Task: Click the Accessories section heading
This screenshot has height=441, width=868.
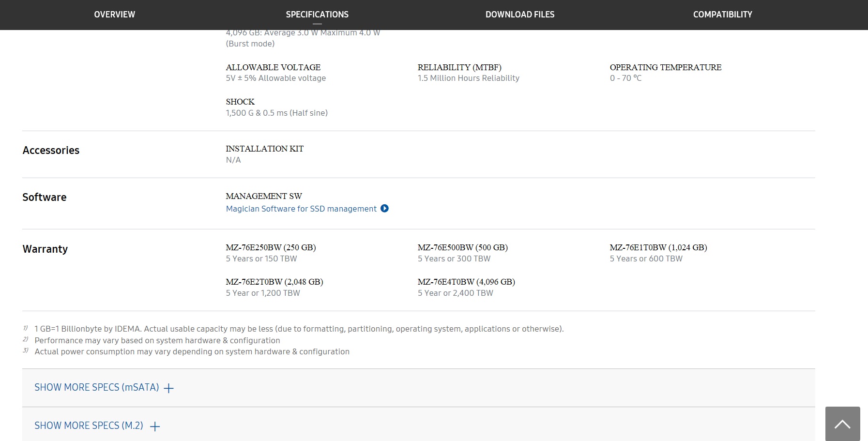Action: coord(51,150)
